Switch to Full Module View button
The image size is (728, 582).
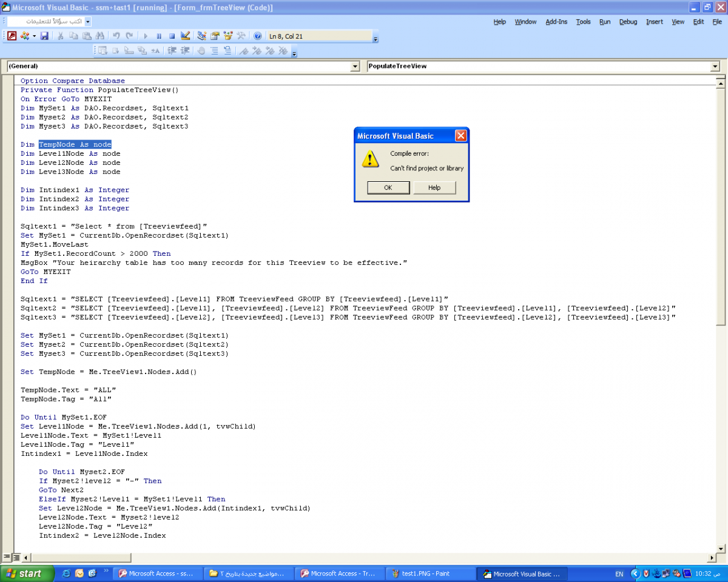17,557
